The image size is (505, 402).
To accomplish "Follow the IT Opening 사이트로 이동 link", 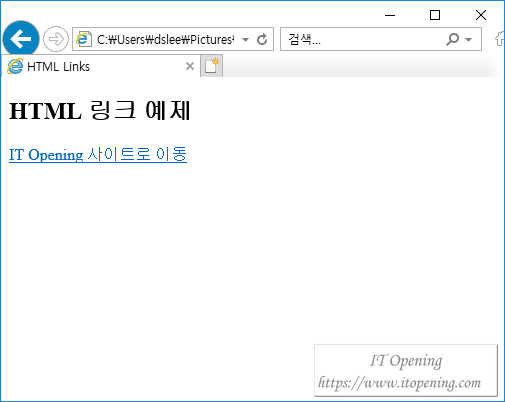I will click(x=98, y=154).
